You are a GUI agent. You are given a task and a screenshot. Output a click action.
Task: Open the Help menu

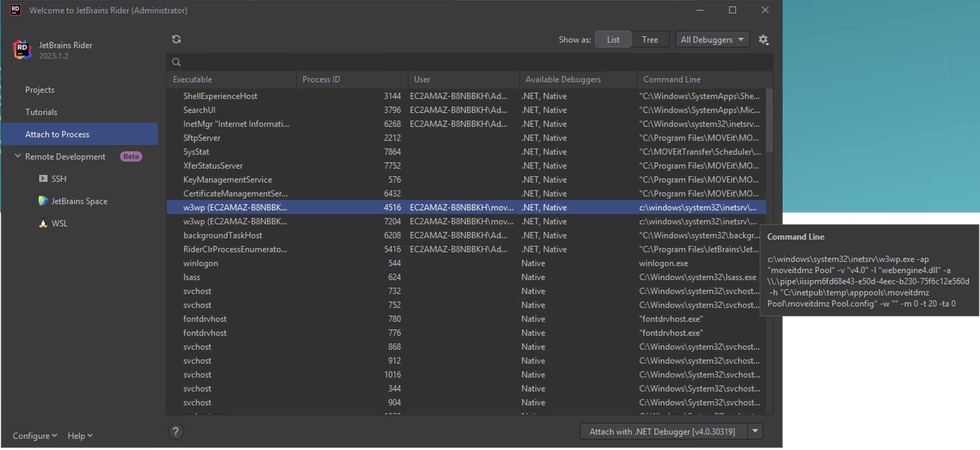[79, 436]
